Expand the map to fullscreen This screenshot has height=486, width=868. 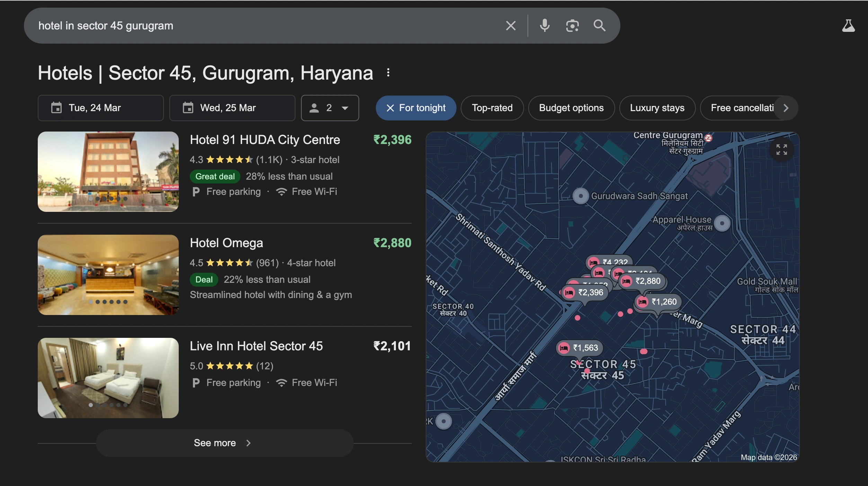coord(781,150)
